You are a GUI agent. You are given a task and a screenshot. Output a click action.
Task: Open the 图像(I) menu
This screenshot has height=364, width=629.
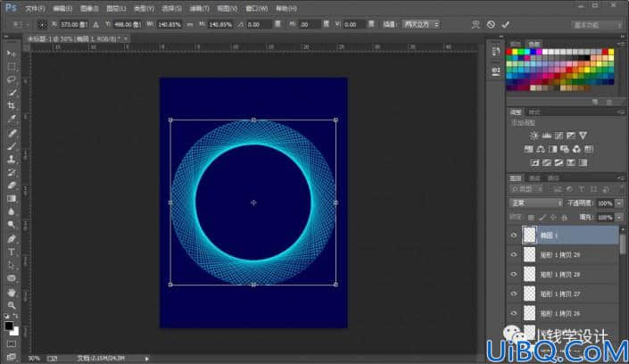point(89,8)
